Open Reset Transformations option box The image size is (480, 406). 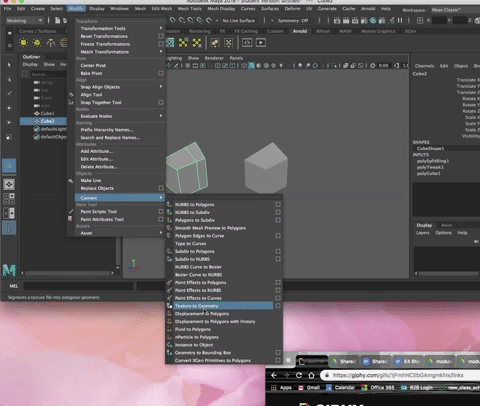tap(161, 36)
